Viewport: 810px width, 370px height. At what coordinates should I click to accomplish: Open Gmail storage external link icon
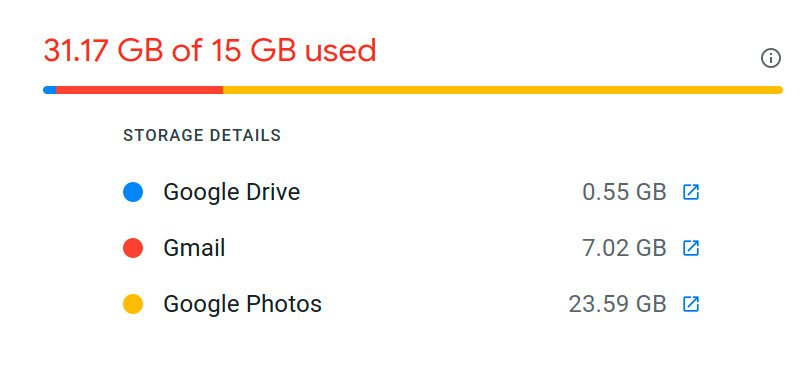click(691, 248)
